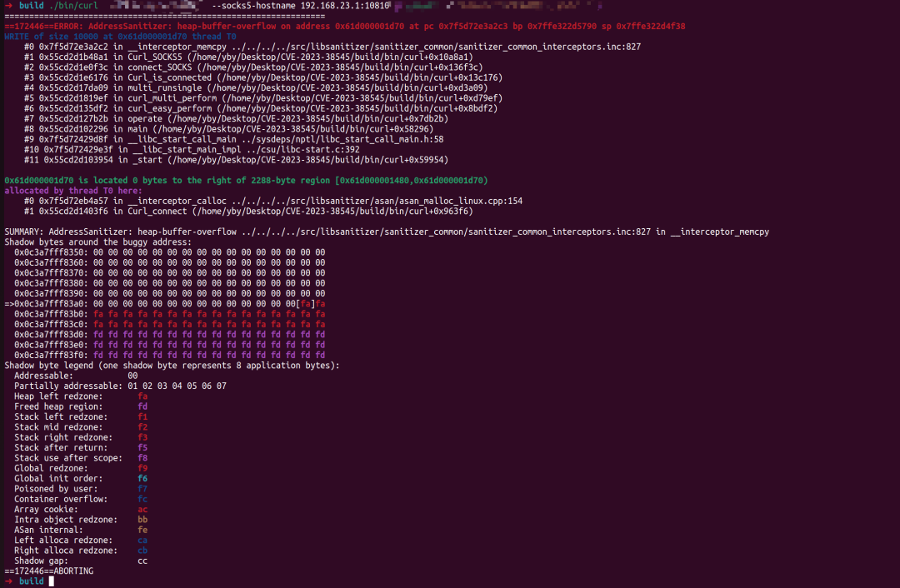
Task: Click the #8 main stack frame line
Action: tap(228, 129)
